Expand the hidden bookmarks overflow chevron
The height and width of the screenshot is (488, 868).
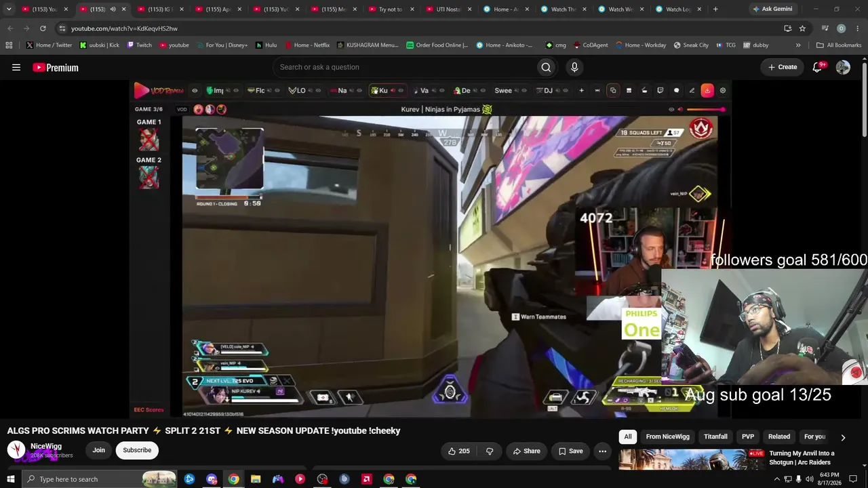point(798,45)
